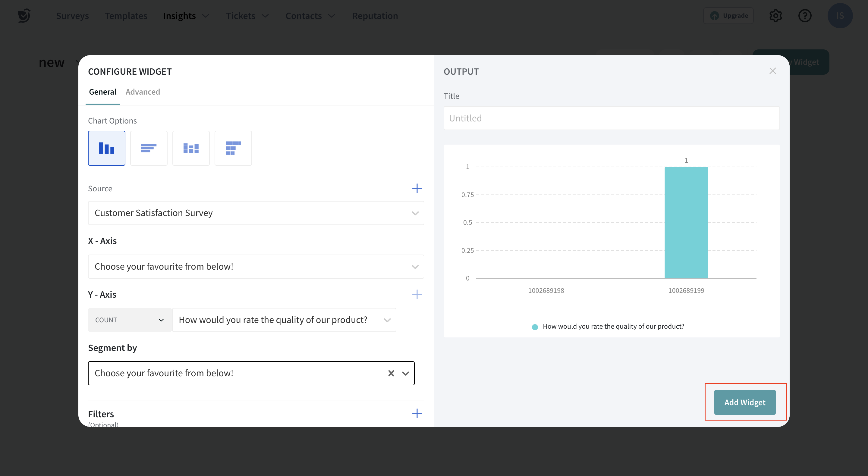This screenshot has width=868, height=476.
Task: Select the horizontal bar chart option
Action: point(149,148)
